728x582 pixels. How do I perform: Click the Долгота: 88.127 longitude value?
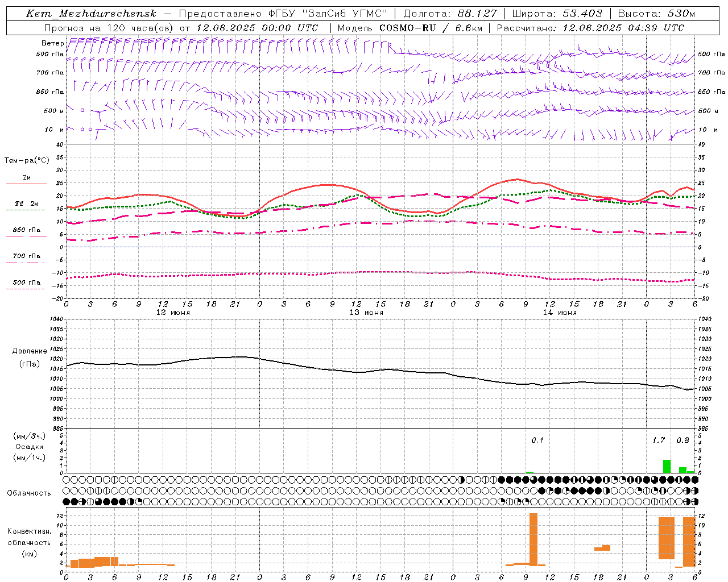[450, 14]
